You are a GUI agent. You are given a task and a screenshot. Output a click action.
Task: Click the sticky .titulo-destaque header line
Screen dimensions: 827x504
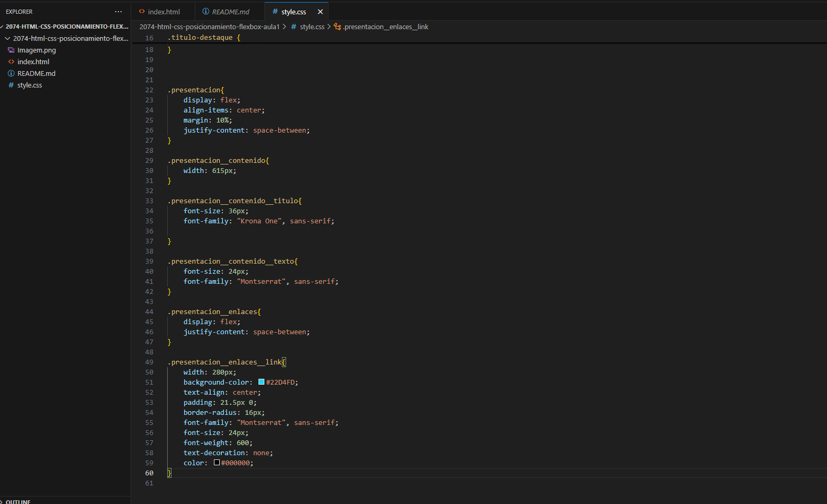tap(204, 38)
